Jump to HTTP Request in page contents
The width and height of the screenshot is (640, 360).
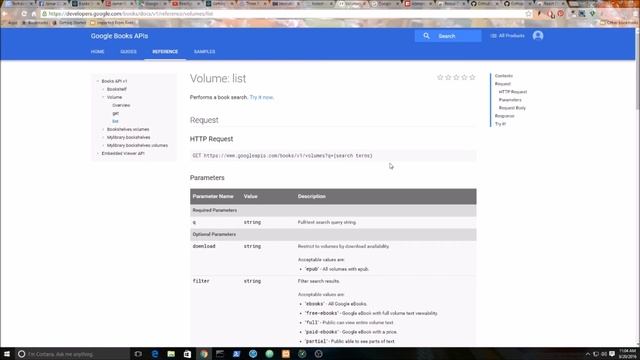click(513, 92)
